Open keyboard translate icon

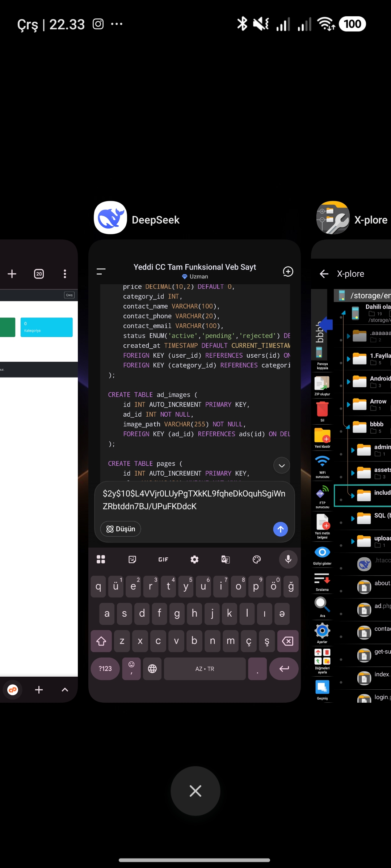(226, 559)
